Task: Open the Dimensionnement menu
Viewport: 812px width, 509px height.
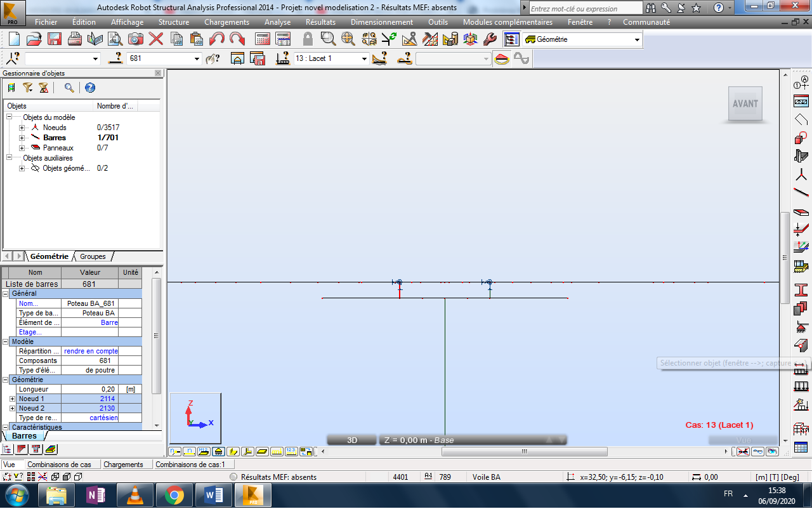Action: pyautogui.click(x=382, y=22)
